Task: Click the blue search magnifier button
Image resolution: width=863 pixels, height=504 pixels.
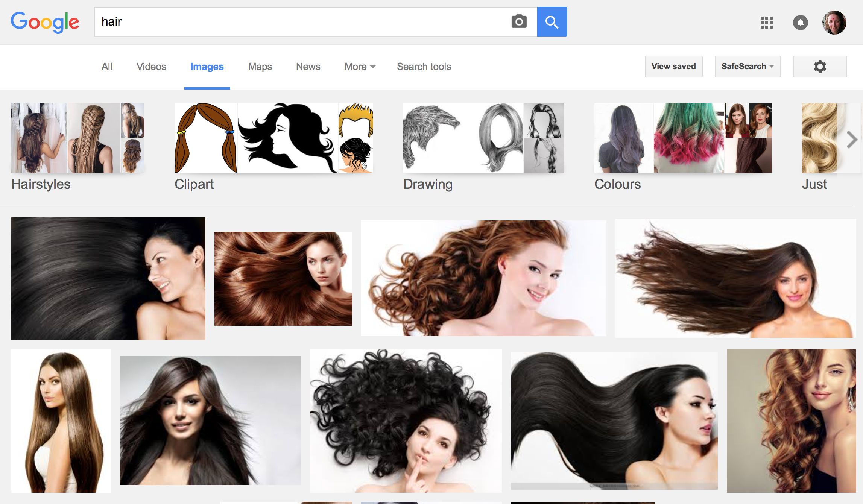Action: [x=552, y=22]
